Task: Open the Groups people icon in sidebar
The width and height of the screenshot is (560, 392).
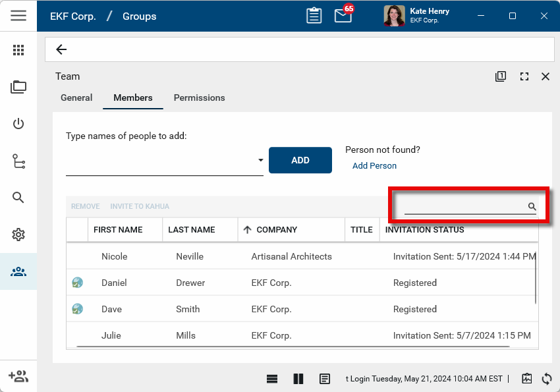Action: click(x=18, y=271)
